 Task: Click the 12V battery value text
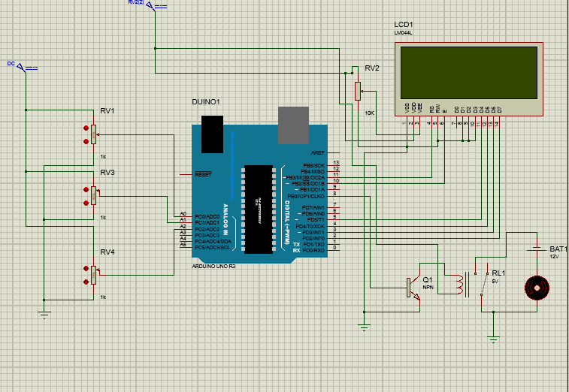tap(554, 257)
